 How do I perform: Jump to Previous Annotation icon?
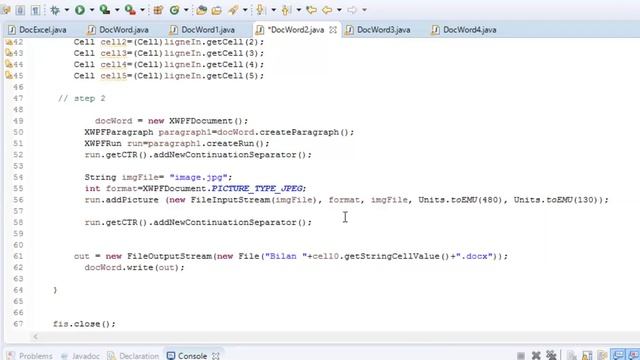[x=286, y=10]
